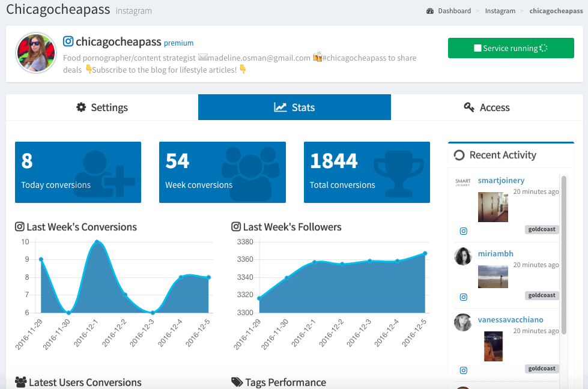The height and width of the screenshot is (389, 588).
Task: Open the Access tab
Action: coord(486,107)
